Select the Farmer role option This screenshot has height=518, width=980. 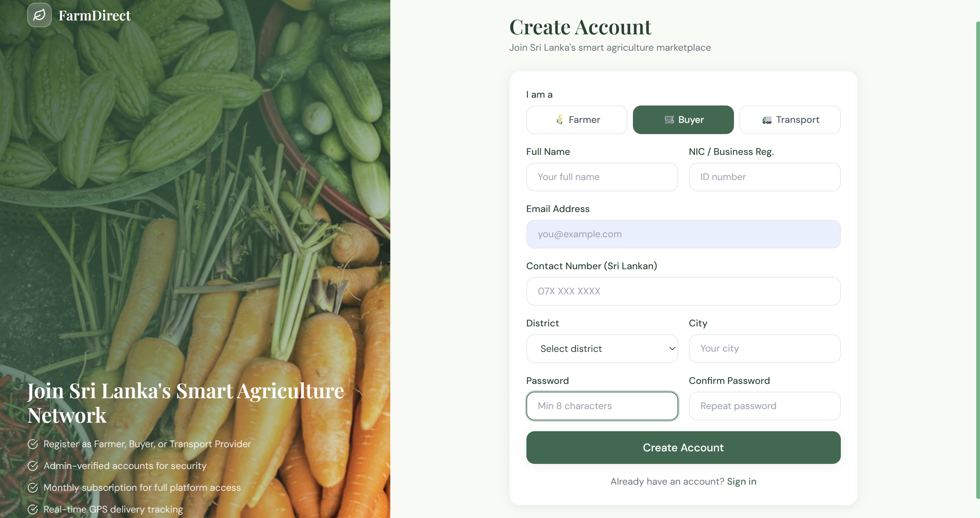click(x=577, y=120)
